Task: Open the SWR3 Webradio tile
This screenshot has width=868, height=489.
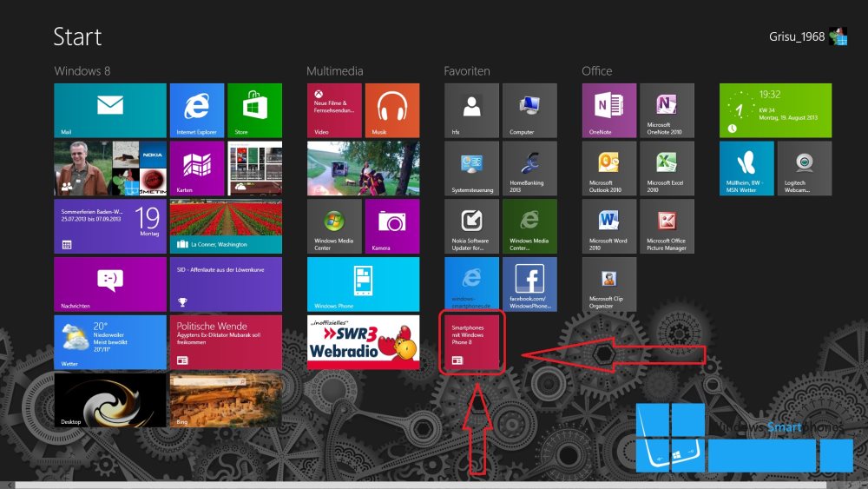Action: click(x=363, y=342)
